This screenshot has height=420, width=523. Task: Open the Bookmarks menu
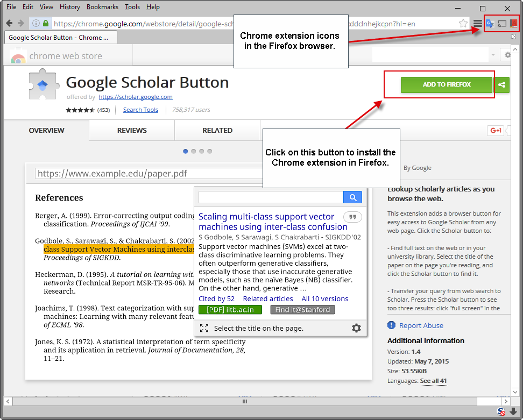[102, 7]
